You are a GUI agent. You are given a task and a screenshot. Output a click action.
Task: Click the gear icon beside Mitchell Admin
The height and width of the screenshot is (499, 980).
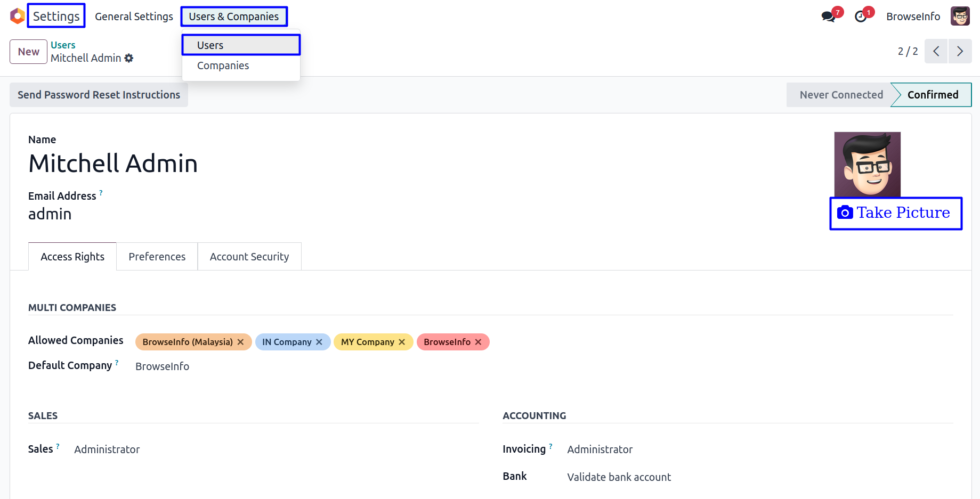(129, 58)
